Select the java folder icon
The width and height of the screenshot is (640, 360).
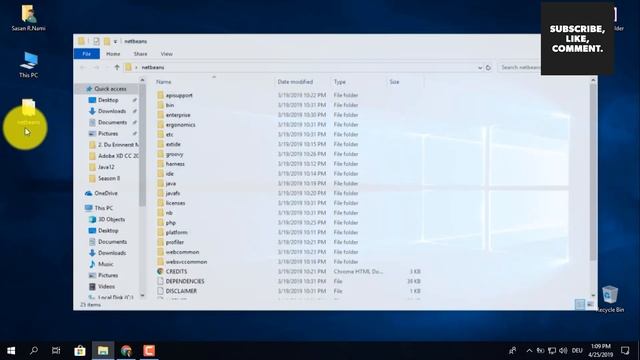160,183
